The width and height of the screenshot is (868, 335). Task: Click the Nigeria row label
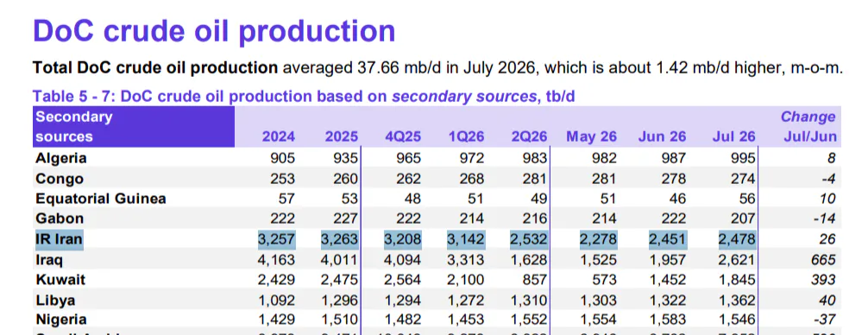tap(61, 320)
